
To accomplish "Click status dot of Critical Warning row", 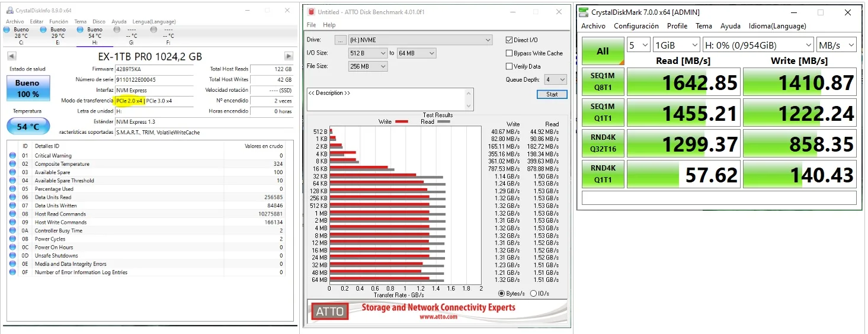I will point(12,156).
